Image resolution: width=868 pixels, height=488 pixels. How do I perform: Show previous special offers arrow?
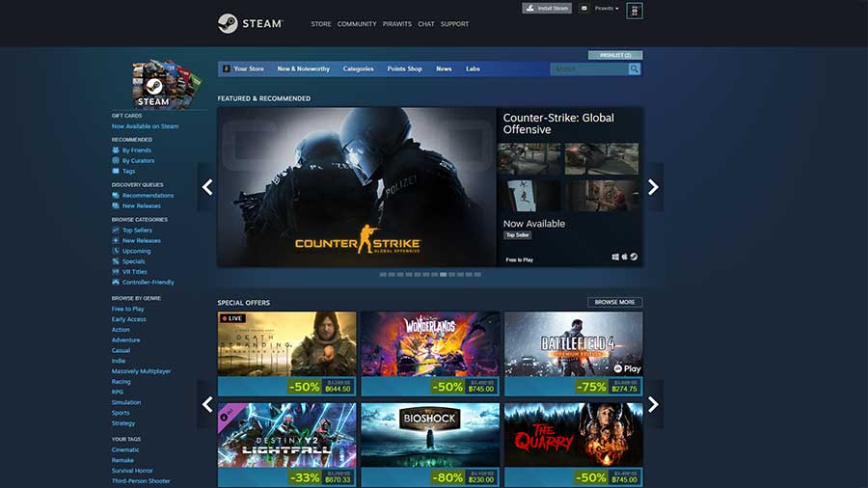click(207, 404)
